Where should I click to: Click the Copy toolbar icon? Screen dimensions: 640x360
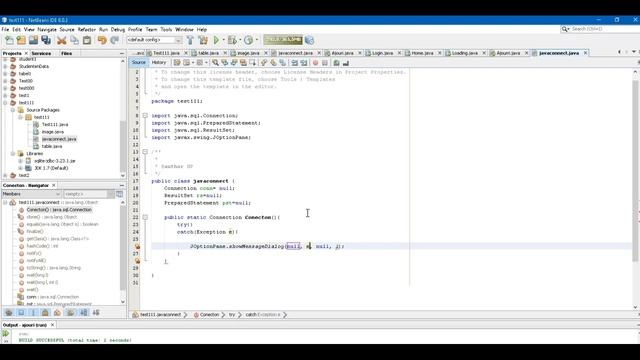pos(74,40)
